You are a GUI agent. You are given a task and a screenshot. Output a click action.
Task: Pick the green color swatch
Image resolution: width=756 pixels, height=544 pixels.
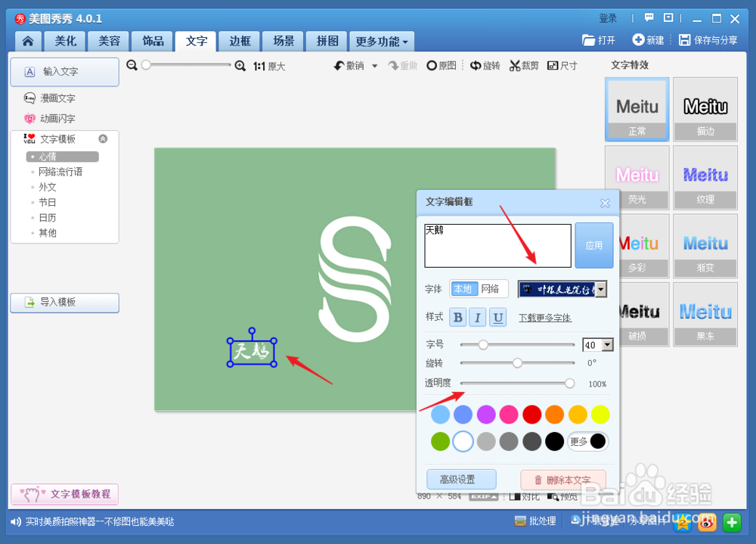pos(440,441)
